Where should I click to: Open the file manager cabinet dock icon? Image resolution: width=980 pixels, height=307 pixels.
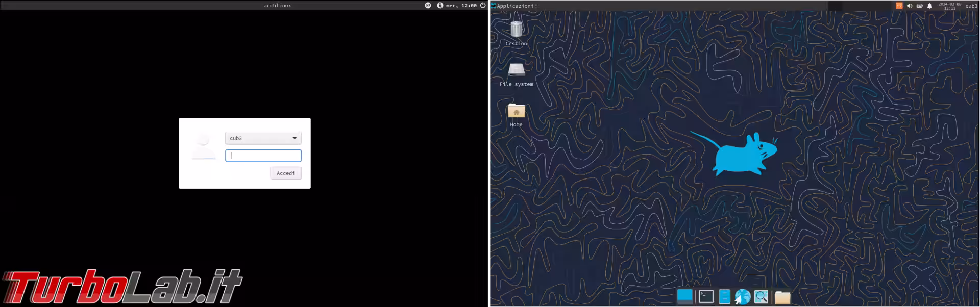pyautogui.click(x=724, y=296)
